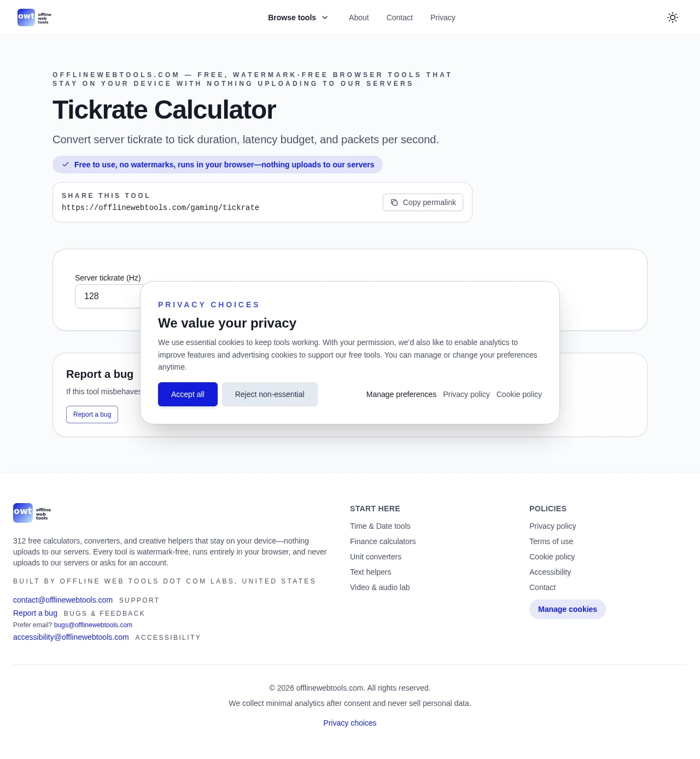Screen dimensions: 700x759
Task: Open the About menu item
Action: tap(359, 17)
